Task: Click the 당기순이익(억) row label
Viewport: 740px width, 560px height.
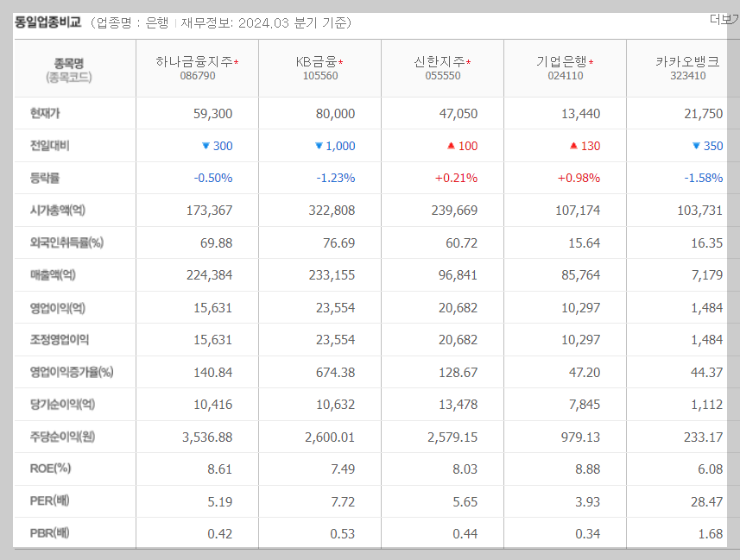Action: point(62,404)
